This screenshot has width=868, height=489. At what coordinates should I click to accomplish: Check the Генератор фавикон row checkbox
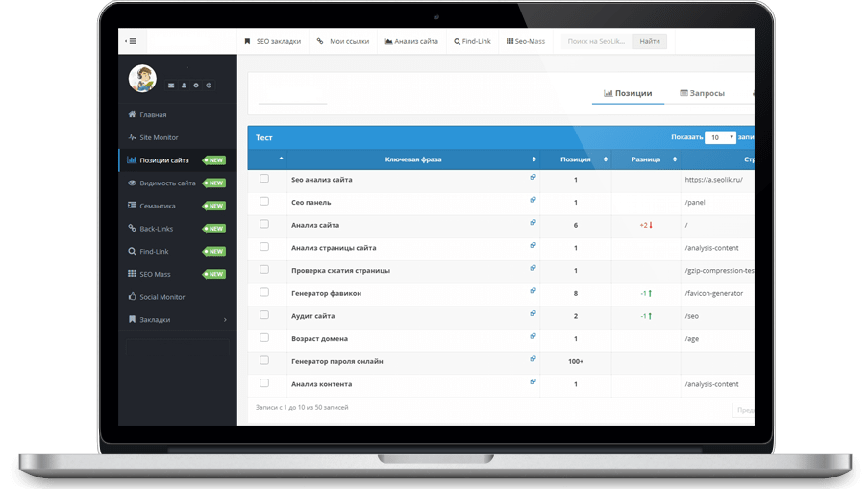pos(264,292)
